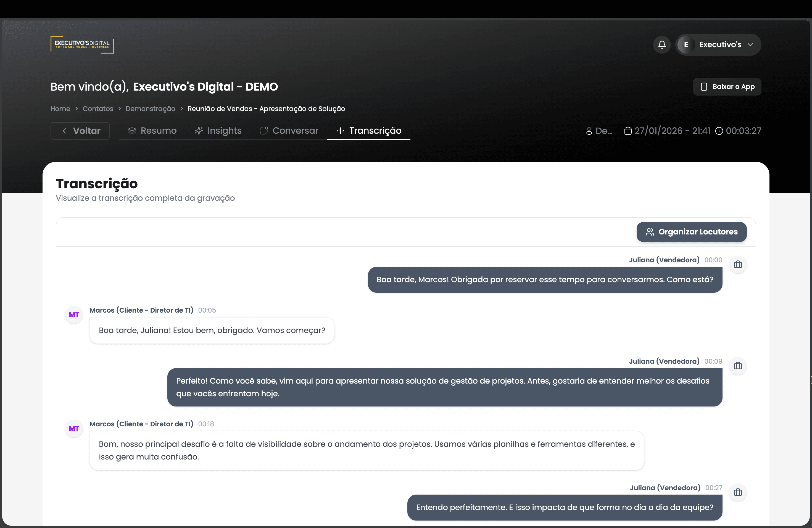This screenshot has height=528, width=812.
Task: Expand the Executivo's account dropdown chevron
Action: [750, 45]
